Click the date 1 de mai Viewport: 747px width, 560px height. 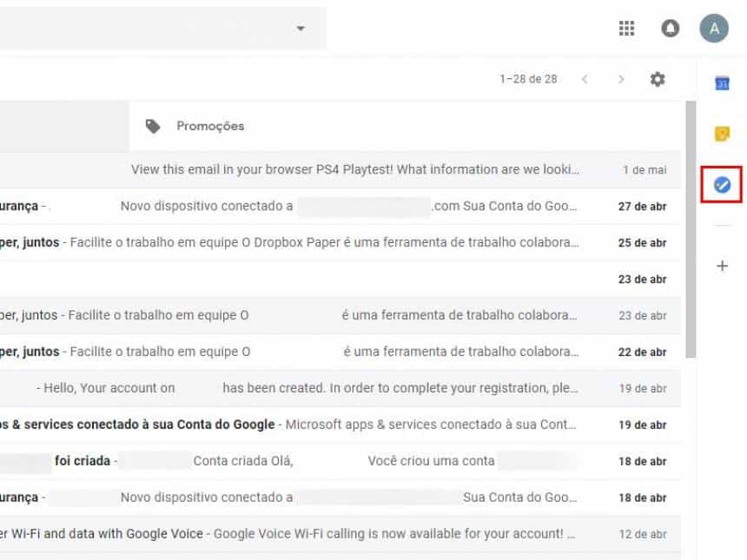click(x=645, y=170)
